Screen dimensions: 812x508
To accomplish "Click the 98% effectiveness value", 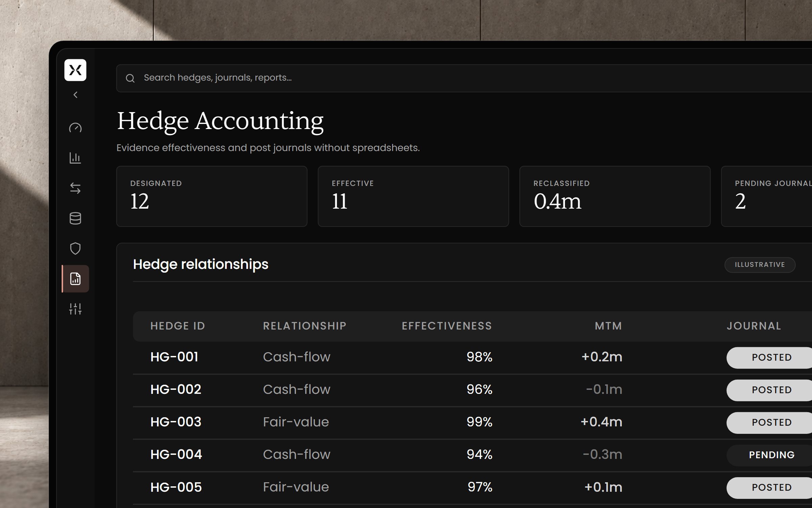I will [479, 357].
